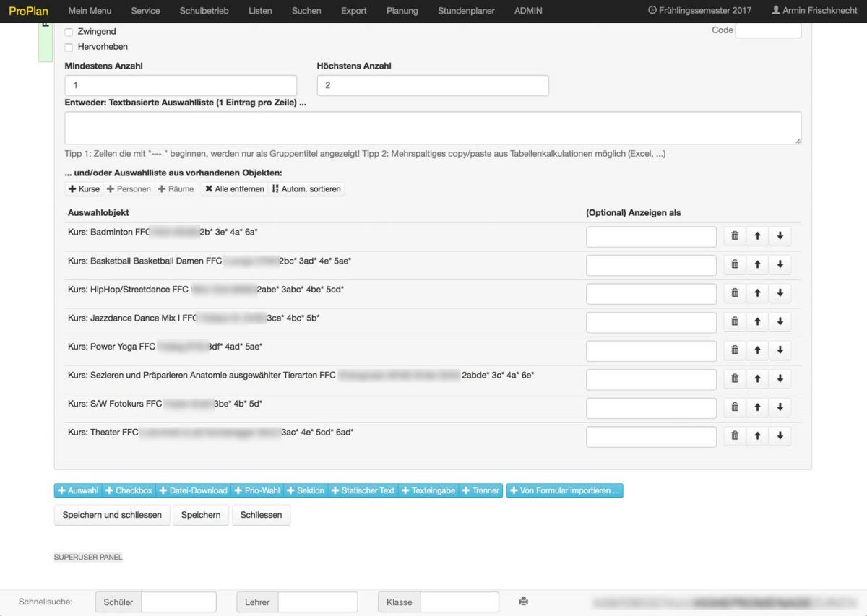Move the S/W Fotokurs row down
Viewport: 867px width, 616px height.
780,407
